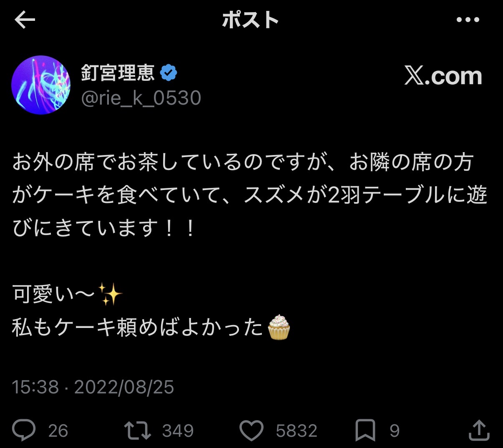The image size is (503, 448).
Task: Tap the repost count 349
Action: coord(178,431)
